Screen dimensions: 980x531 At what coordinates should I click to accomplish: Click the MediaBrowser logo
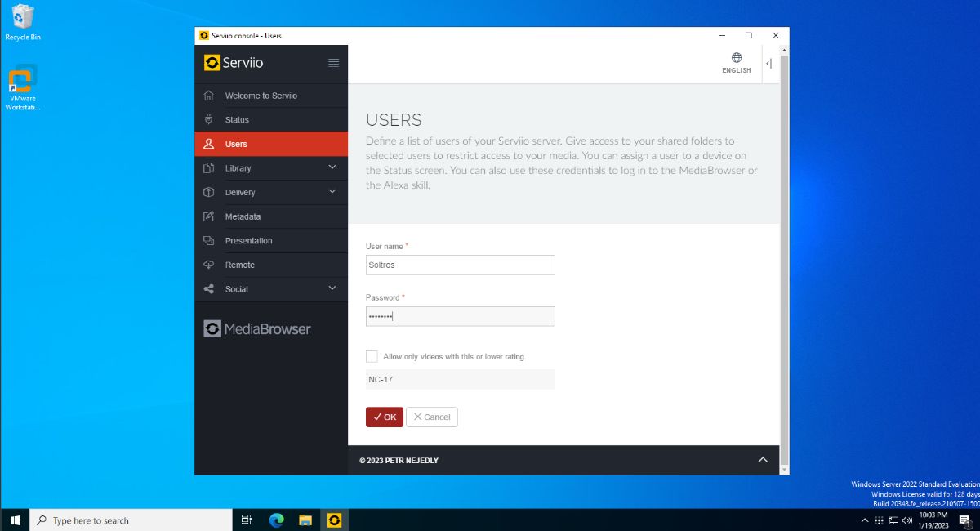click(x=256, y=328)
